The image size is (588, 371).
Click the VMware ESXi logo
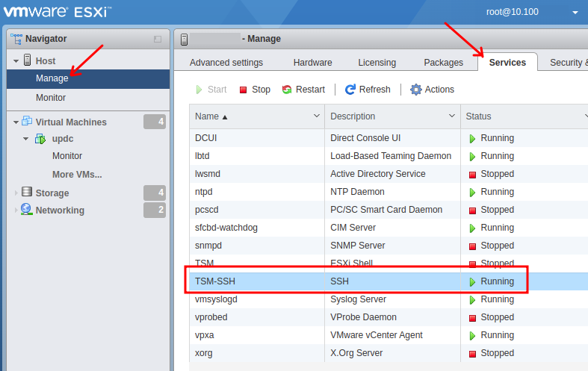click(58, 12)
